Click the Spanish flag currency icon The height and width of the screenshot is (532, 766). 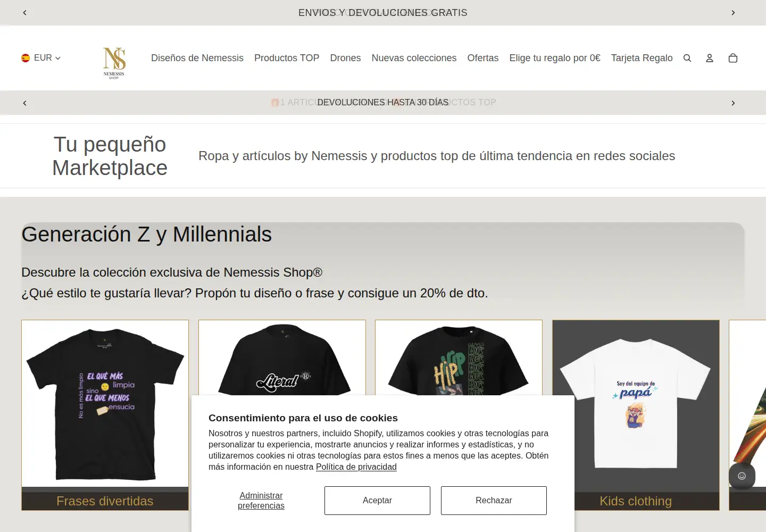point(26,58)
